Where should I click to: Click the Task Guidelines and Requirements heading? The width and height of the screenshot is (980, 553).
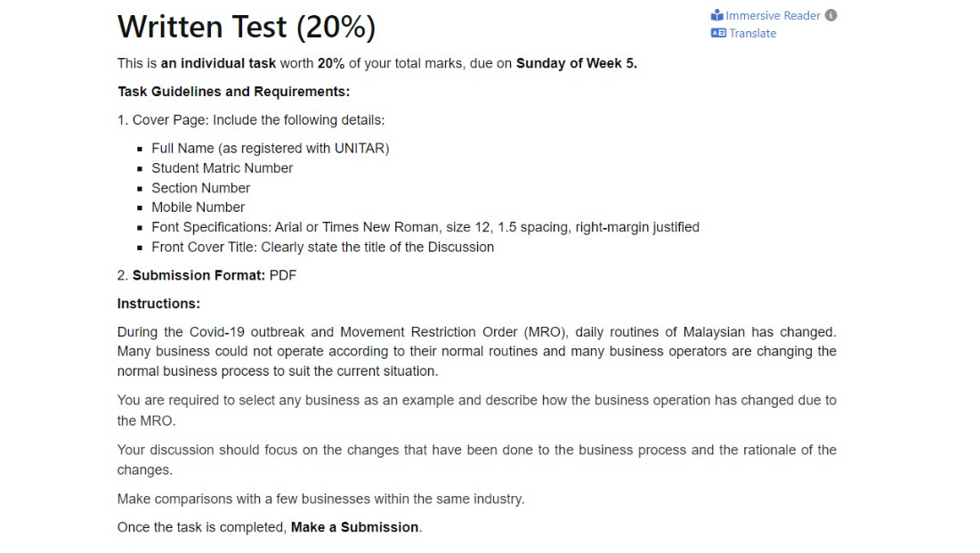[232, 91]
